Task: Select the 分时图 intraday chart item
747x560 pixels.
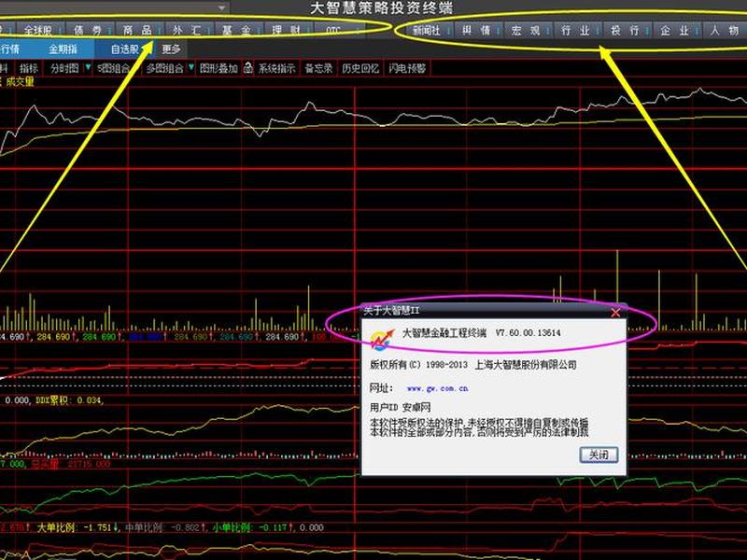Action: pyautogui.click(x=64, y=68)
